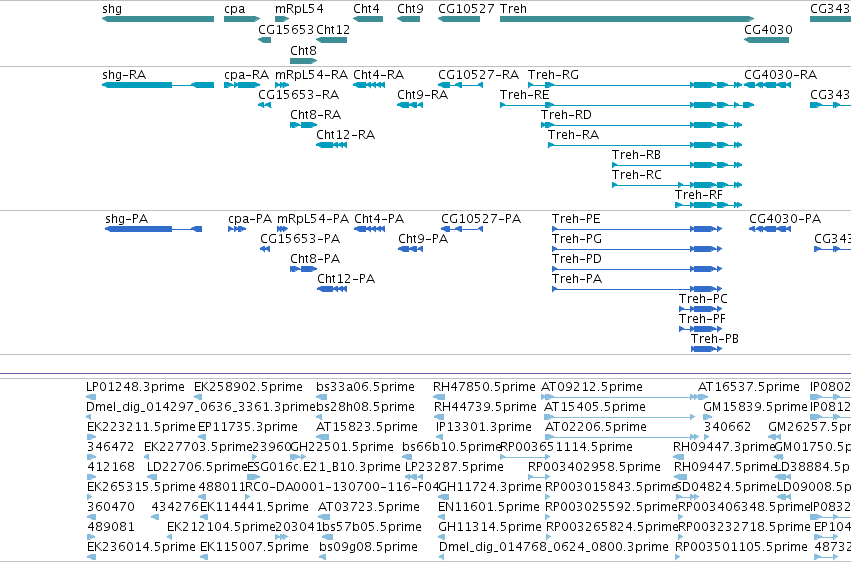This screenshot has height=562, width=851.
Task: Select the Cht9-PA protein label
Action: click(x=423, y=239)
